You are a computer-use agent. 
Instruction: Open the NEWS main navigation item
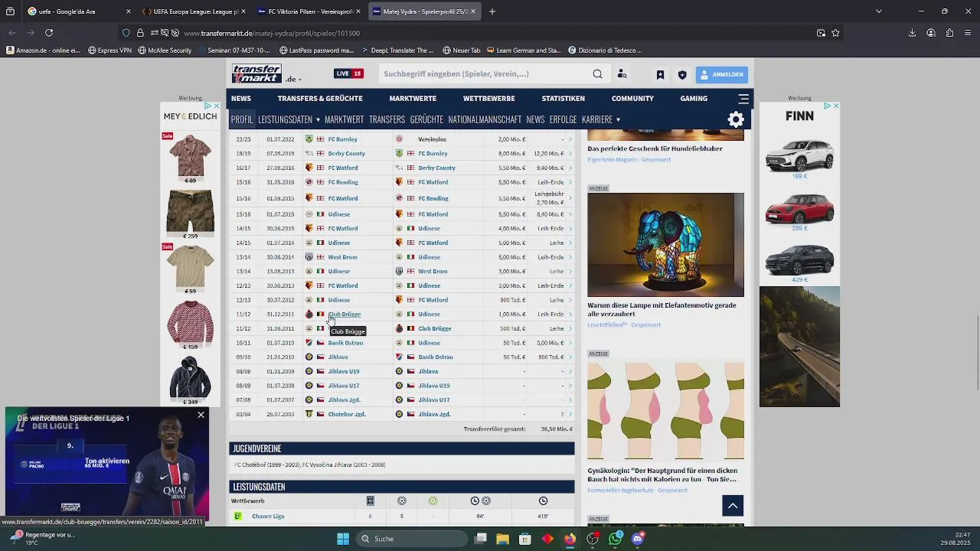[x=241, y=98]
